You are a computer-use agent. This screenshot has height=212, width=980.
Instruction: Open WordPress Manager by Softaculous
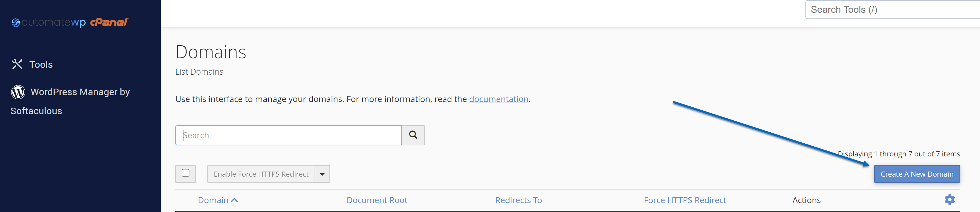pos(70,101)
